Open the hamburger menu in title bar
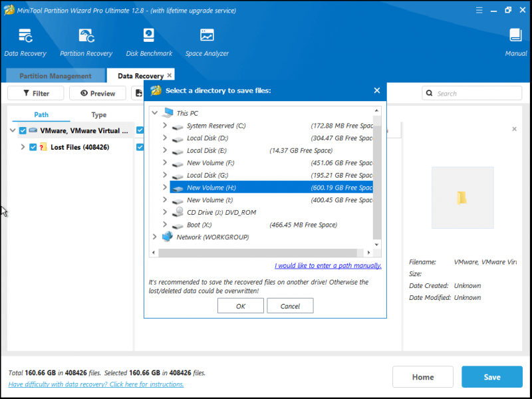 (479, 10)
